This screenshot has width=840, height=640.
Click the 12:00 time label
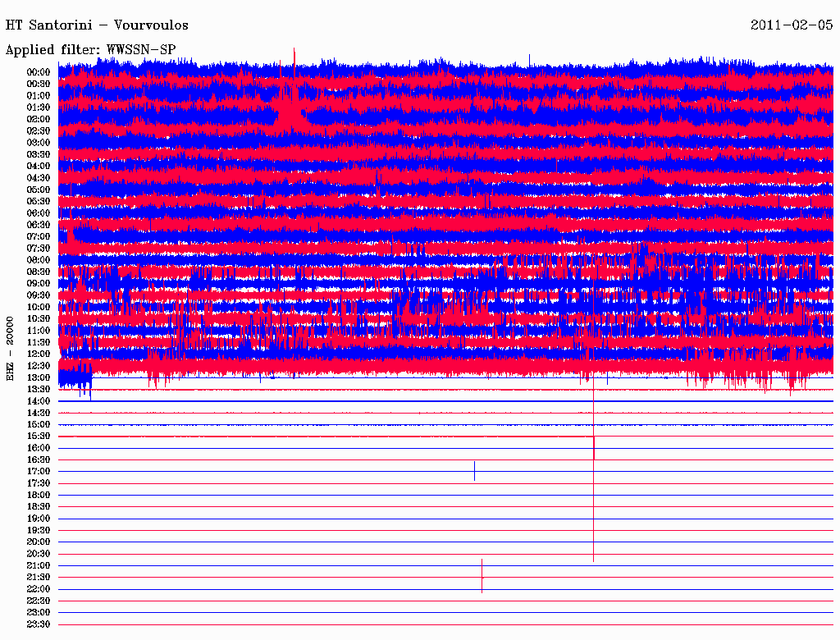[39, 354]
